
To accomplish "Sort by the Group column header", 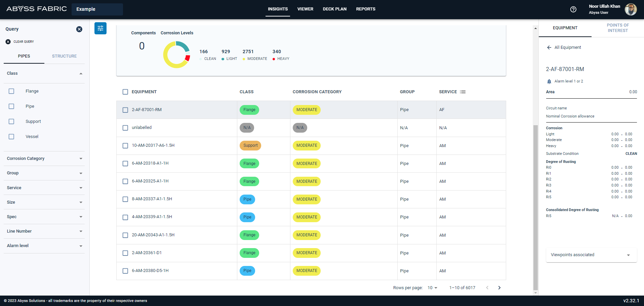I will tap(407, 92).
